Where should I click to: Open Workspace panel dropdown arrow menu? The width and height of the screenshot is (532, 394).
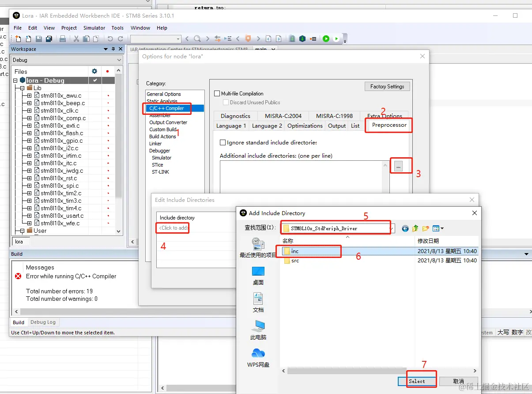click(106, 49)
